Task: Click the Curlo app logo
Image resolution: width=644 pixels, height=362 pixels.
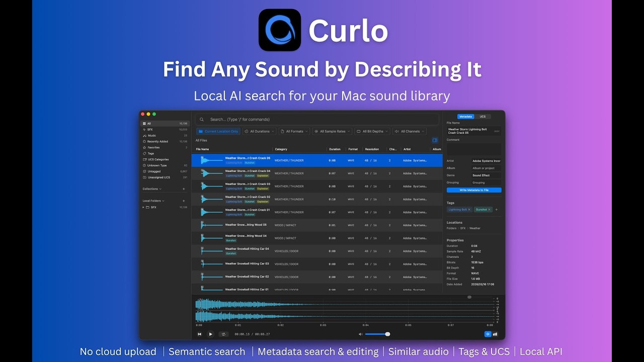Action: pos(280,30)
